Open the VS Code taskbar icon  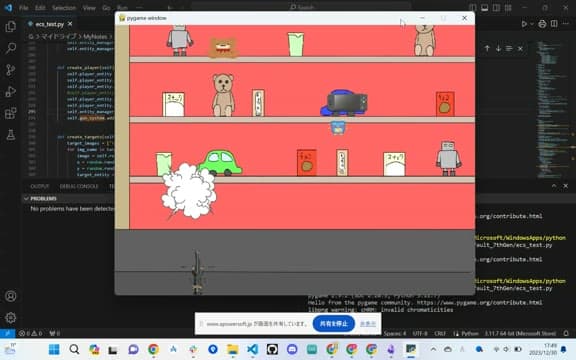[x=252, y=349]
